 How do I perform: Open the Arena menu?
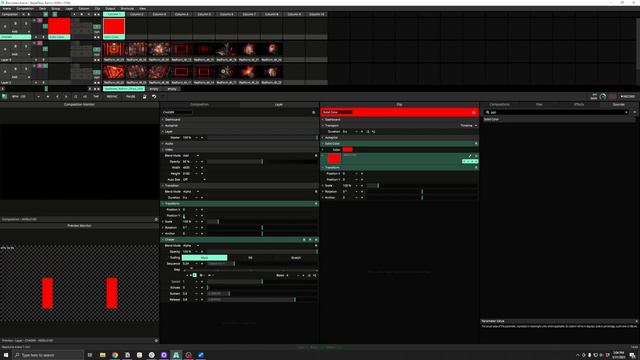[7, 8]
